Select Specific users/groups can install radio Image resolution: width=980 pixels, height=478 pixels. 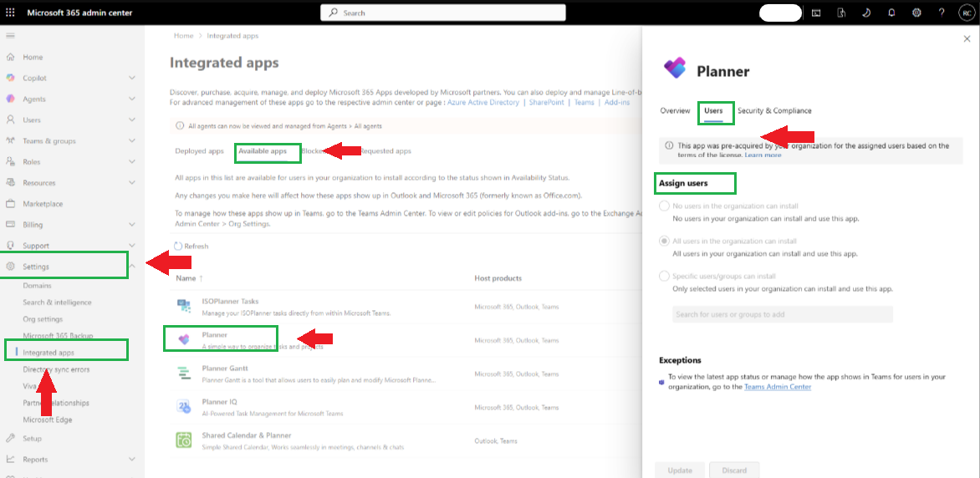tap(664, 276)
